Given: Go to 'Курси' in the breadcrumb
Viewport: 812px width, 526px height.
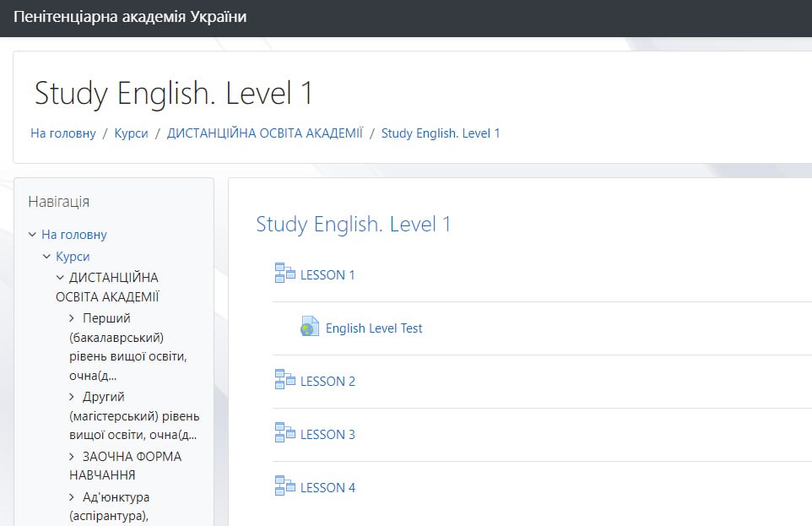Looking at the screenshot, I should point(131,133).
